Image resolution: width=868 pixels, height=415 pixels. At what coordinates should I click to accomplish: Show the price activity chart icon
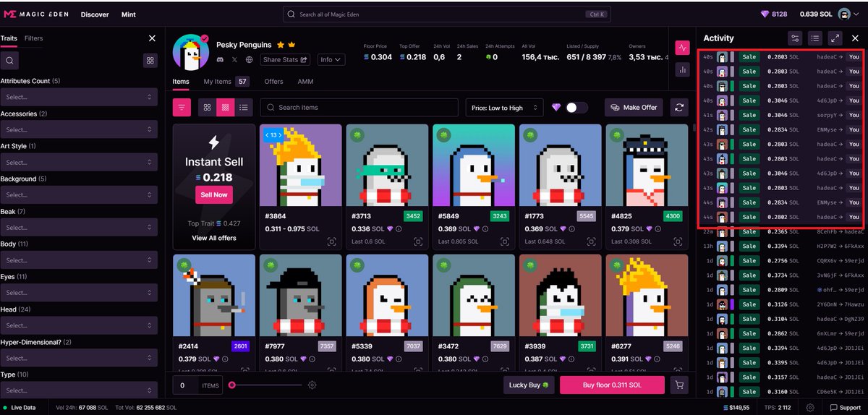click(682, 48)
